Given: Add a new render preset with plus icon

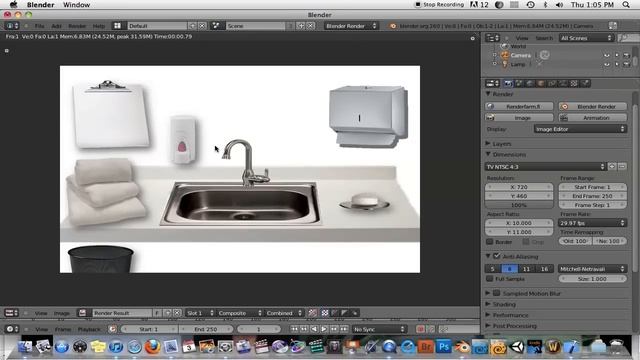Looking at the screenshot, I should [612, 167].
